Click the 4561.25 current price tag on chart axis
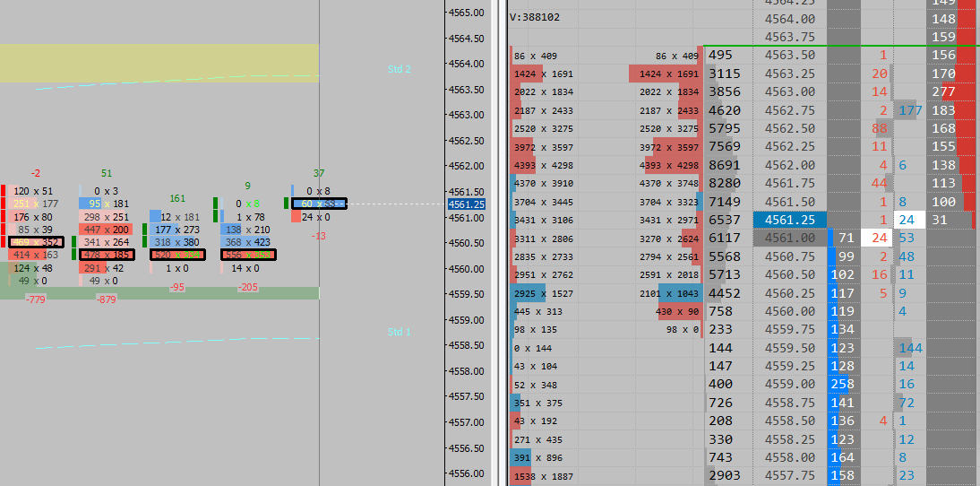The height and width of the screenshot is (486, 980). coord(467,204)
